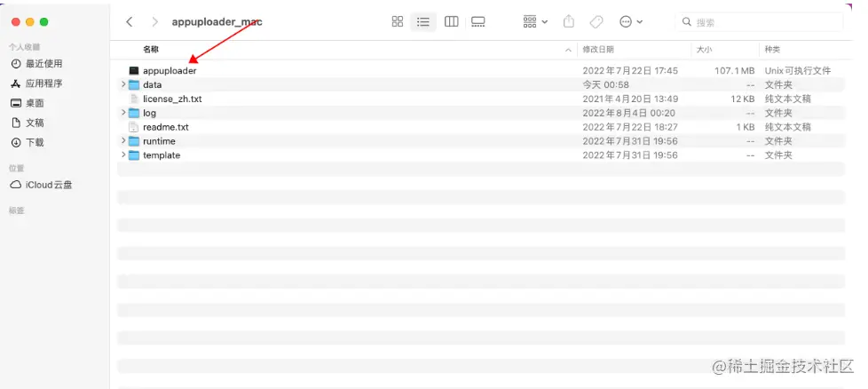Click the 107.1 MB size value

[x=735, y=71]
